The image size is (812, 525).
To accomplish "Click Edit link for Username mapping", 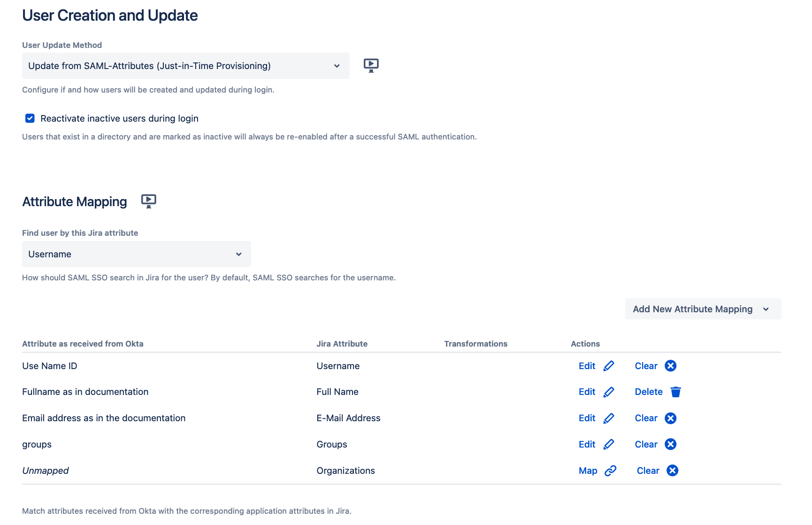I will point(587,366).
